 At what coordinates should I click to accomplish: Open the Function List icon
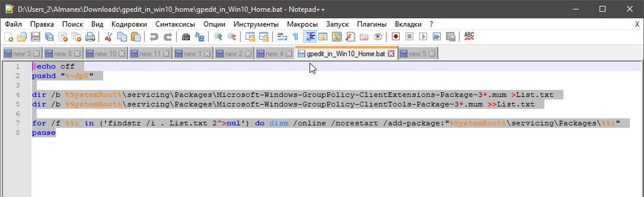(x=350, y=37)
